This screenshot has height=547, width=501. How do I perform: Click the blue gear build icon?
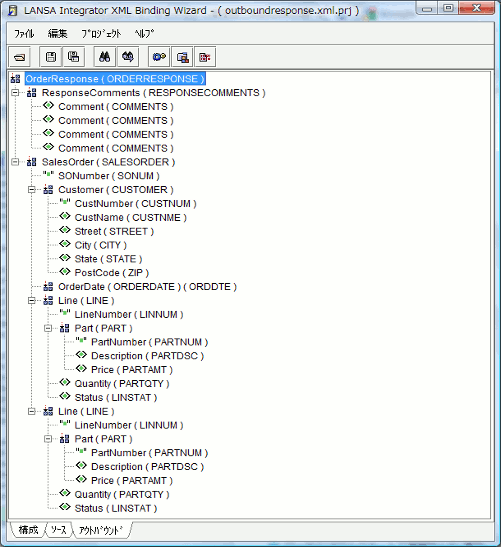[x=159, y=57]
